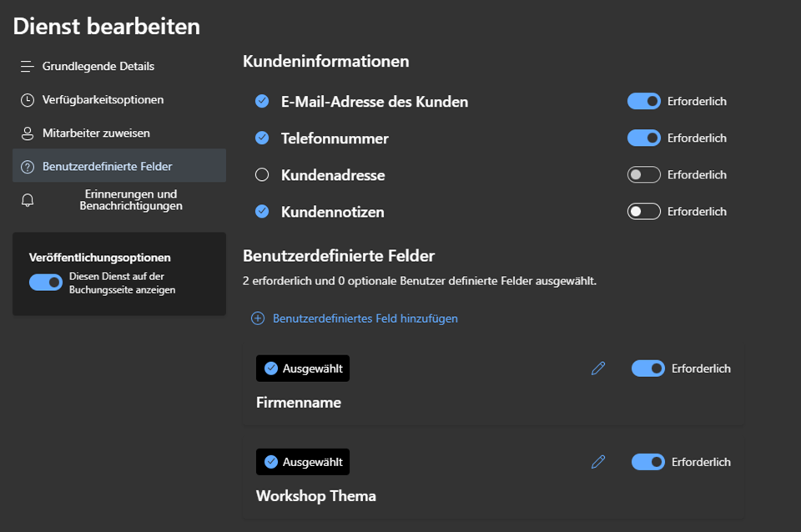
Task: Click the person icon for Mitarbeiter zuweisen
Action: 27,133
